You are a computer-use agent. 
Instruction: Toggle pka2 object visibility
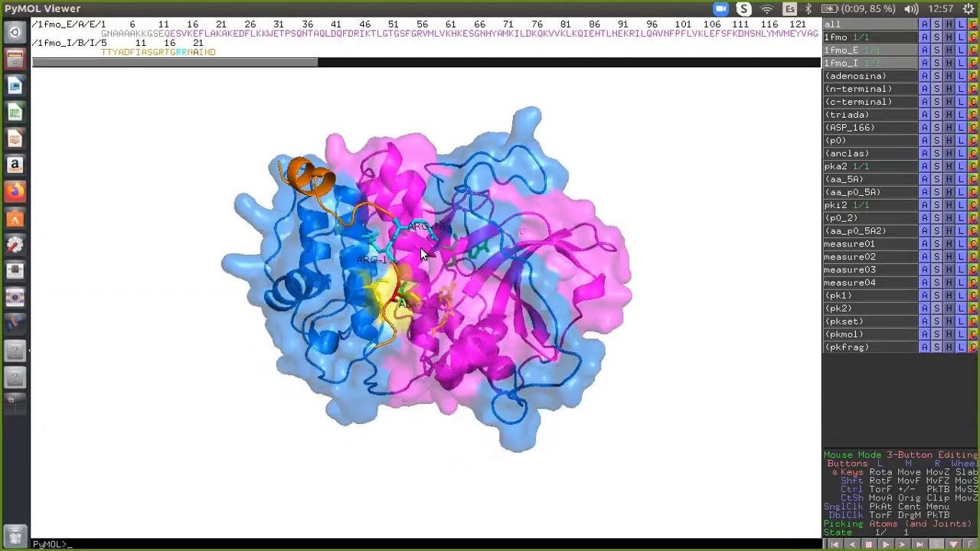tap(871, 166)
